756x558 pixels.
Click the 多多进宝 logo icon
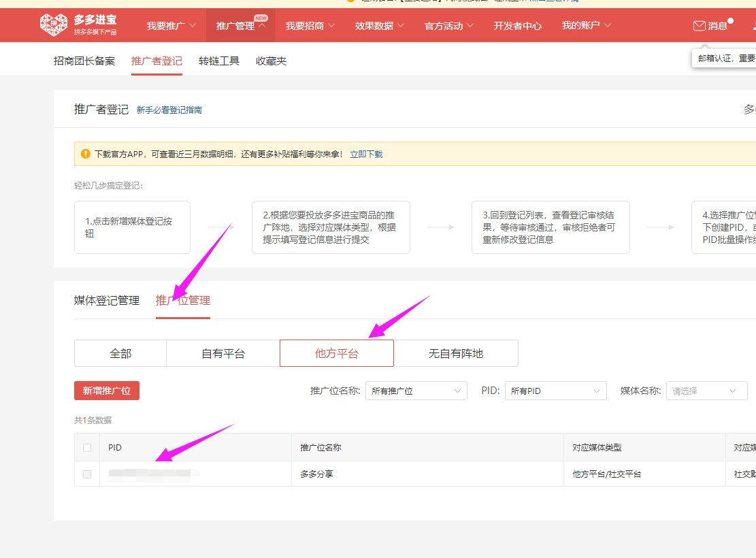point(54,24)
